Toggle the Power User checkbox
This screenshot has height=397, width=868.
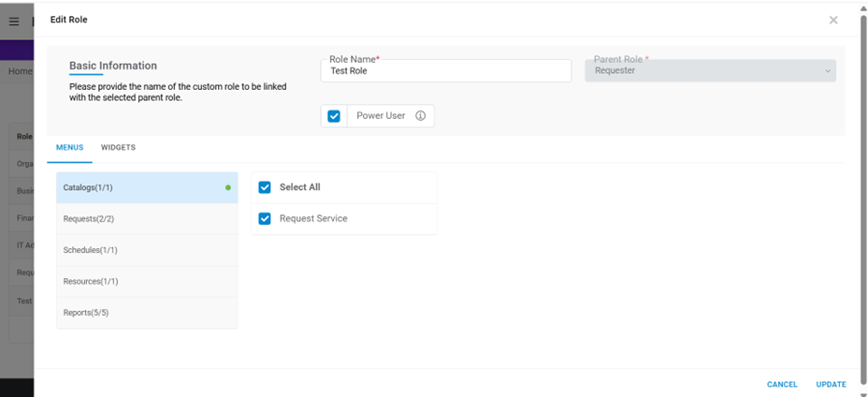[334, 116]
